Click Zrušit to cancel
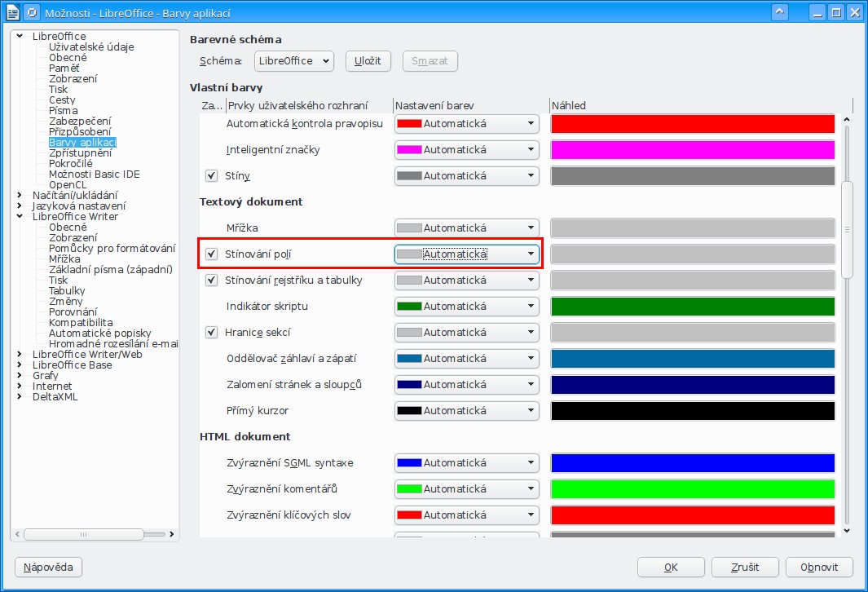The height and width of the screenshot is (592, 868). tap(745, 567)
